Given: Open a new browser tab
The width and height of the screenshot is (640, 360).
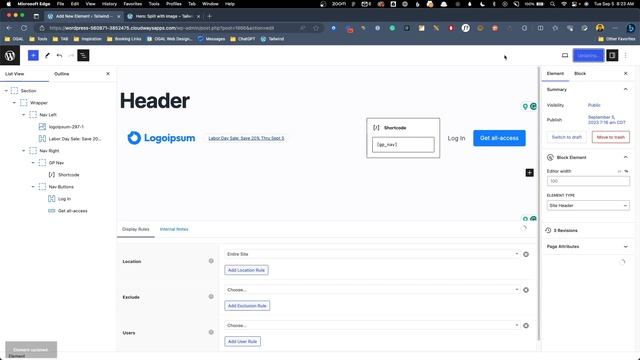Looking at the screenshot, I should [209, 16].
